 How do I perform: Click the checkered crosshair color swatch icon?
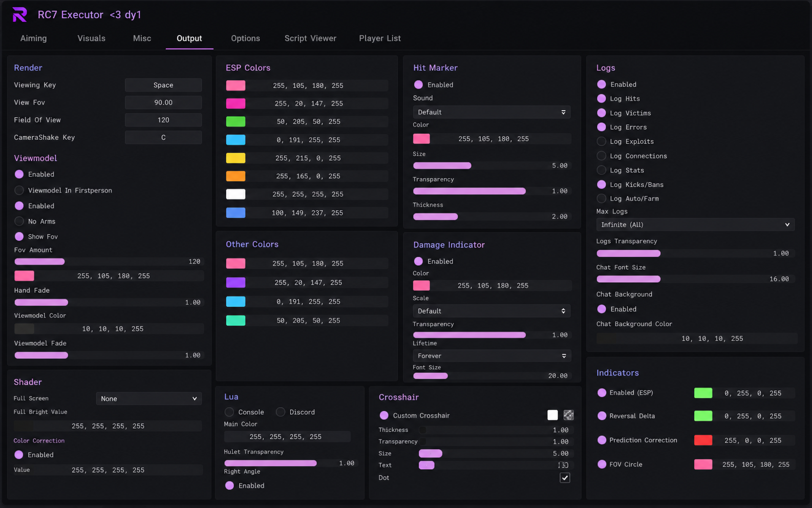[x=568, y=415]
